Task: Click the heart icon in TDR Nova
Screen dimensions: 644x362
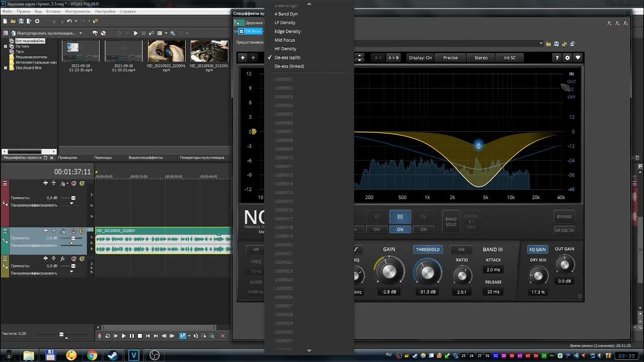Action: 578,58
